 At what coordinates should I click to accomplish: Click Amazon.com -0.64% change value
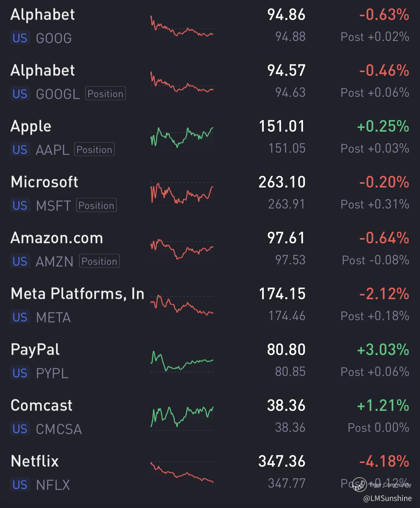point(384,238)
